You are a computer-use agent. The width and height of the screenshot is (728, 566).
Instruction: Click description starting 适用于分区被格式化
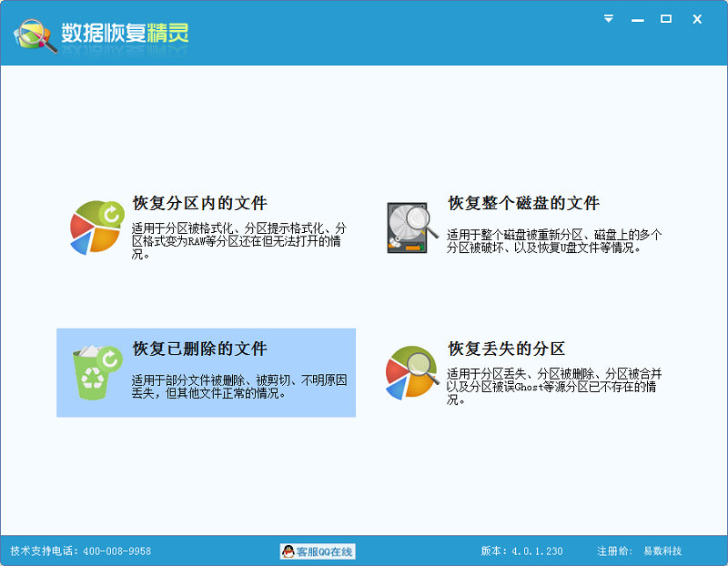[238, 241]
